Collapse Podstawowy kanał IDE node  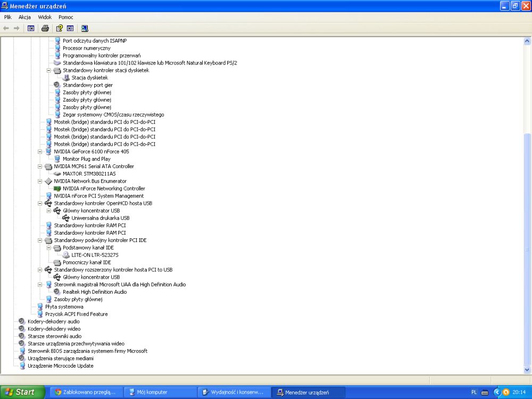click(48, 248)
